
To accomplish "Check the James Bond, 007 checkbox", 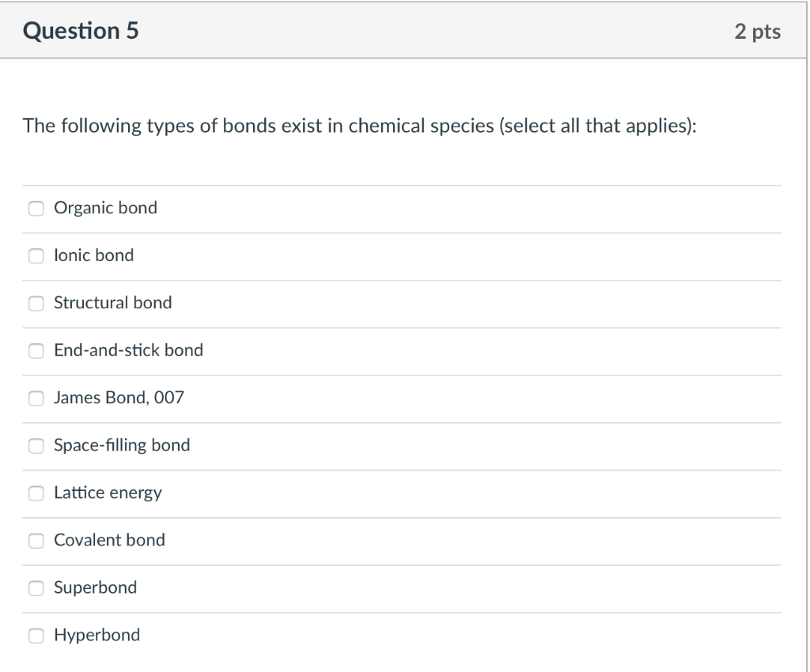I will (x=36, y=398).
